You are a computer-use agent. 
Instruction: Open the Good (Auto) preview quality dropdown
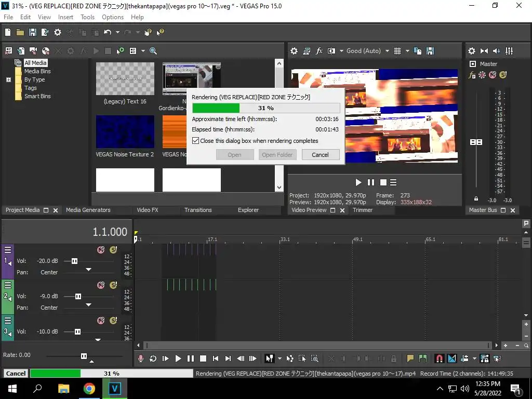387,51
